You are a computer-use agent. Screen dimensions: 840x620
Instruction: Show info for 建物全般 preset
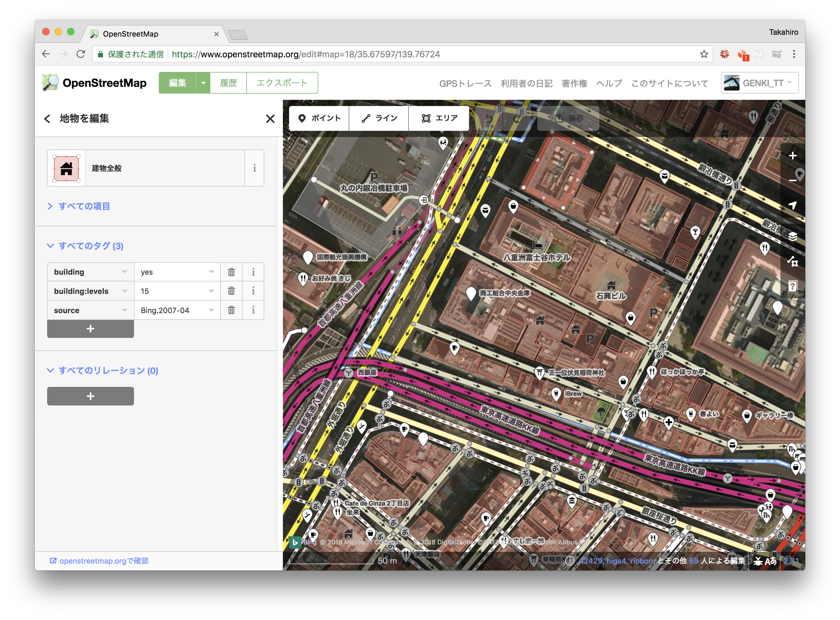click(x=254, y=168)
